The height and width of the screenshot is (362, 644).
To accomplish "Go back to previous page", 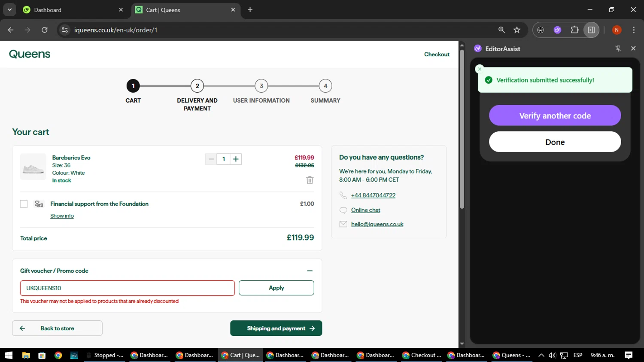I will (x=11, y=30).
